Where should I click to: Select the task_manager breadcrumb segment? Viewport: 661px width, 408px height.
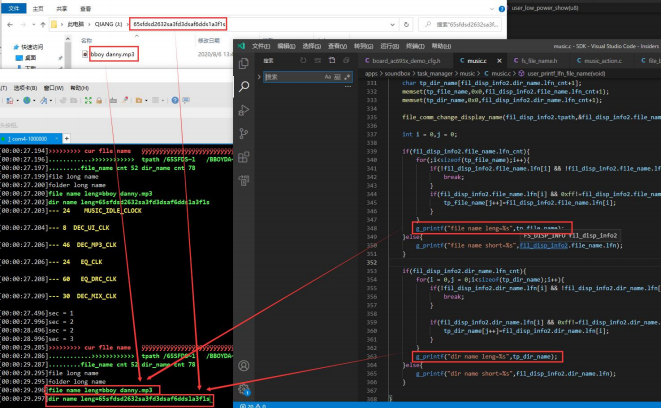click(x=435, y=73)
